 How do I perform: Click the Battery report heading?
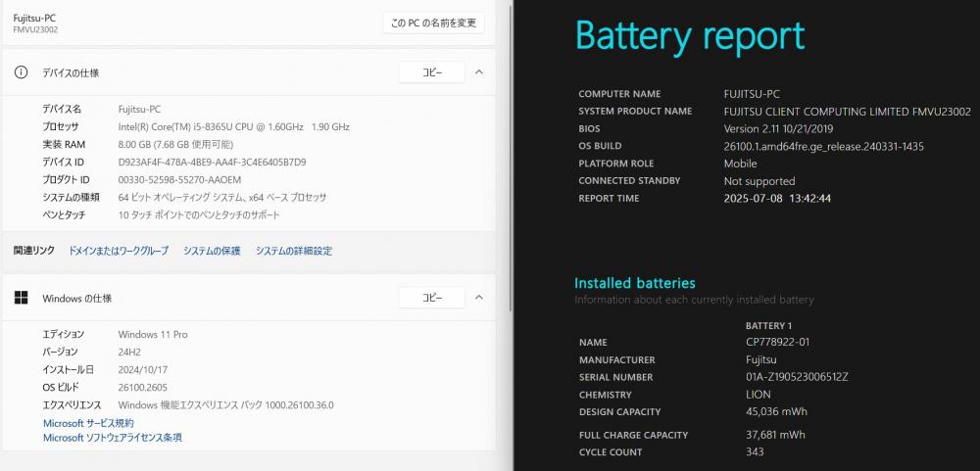coord(689,36)
